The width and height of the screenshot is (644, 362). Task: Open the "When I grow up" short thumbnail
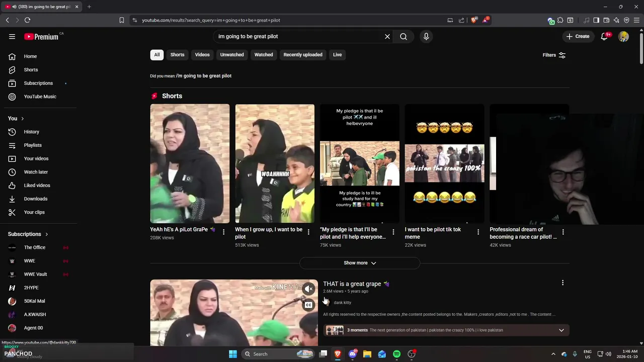(275, 163)
